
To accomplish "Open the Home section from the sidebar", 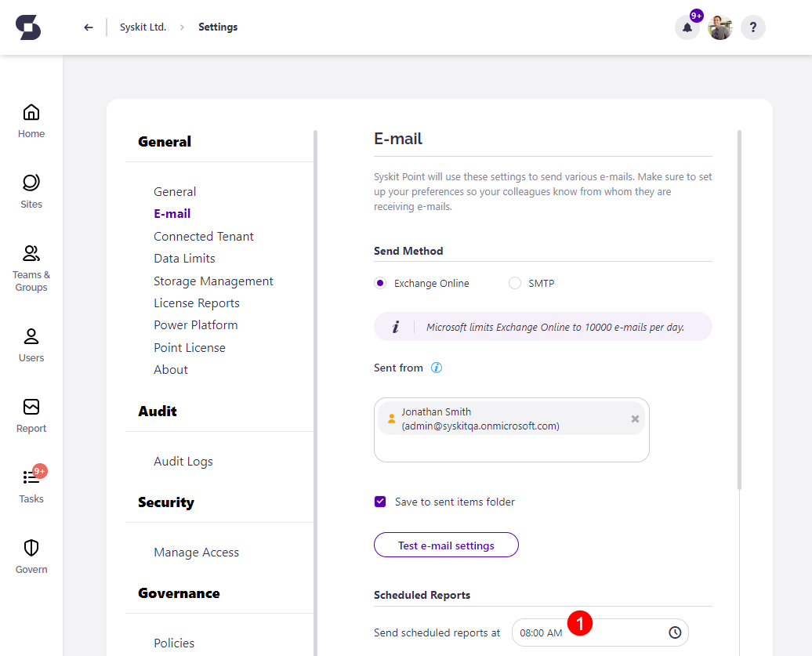I will pyautogui.click(x=31, y=119).
